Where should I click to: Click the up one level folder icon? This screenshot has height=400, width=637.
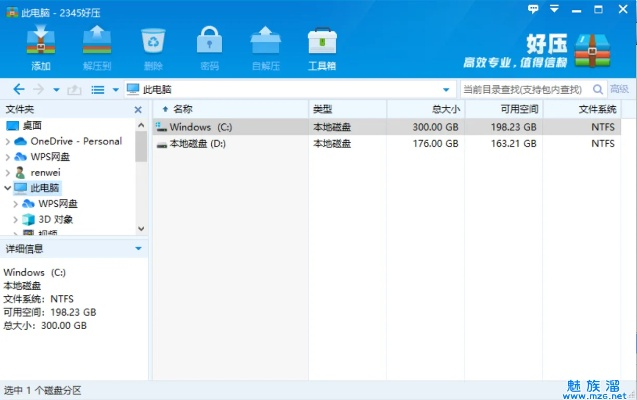74,89
